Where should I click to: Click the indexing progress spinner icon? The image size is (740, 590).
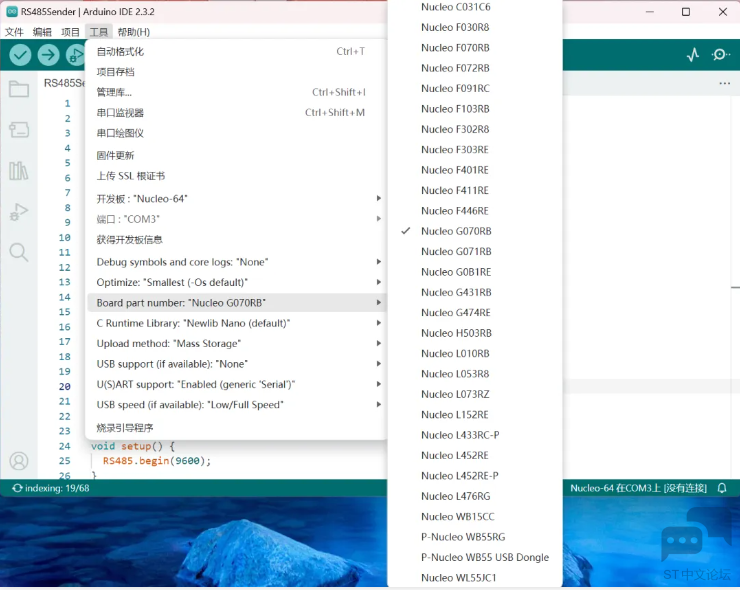[17, 488]
